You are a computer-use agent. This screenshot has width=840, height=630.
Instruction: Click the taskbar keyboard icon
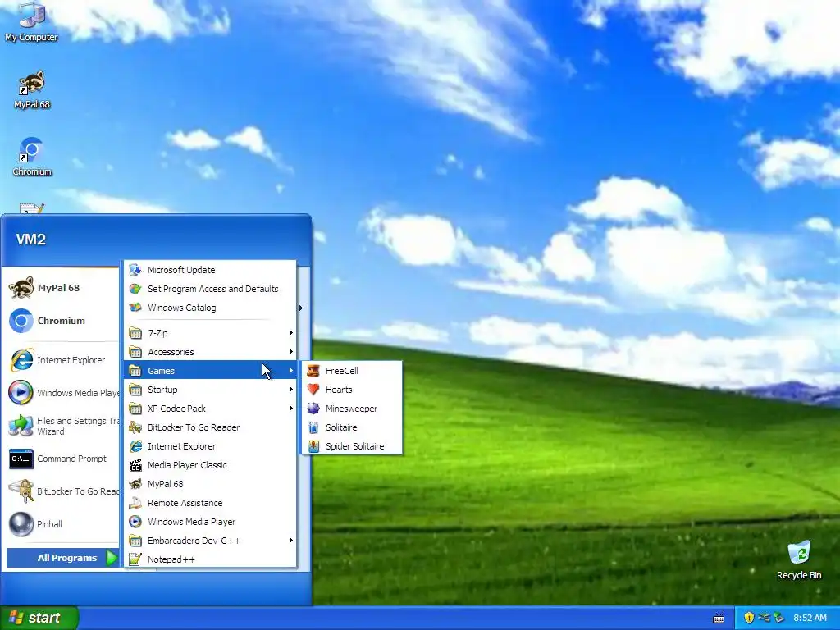click(719, 619)
